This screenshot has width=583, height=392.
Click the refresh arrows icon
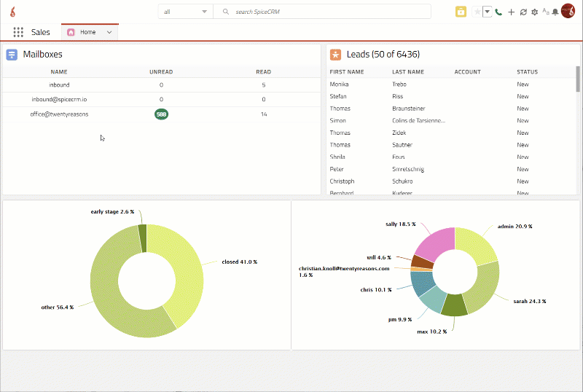[523, 12]
